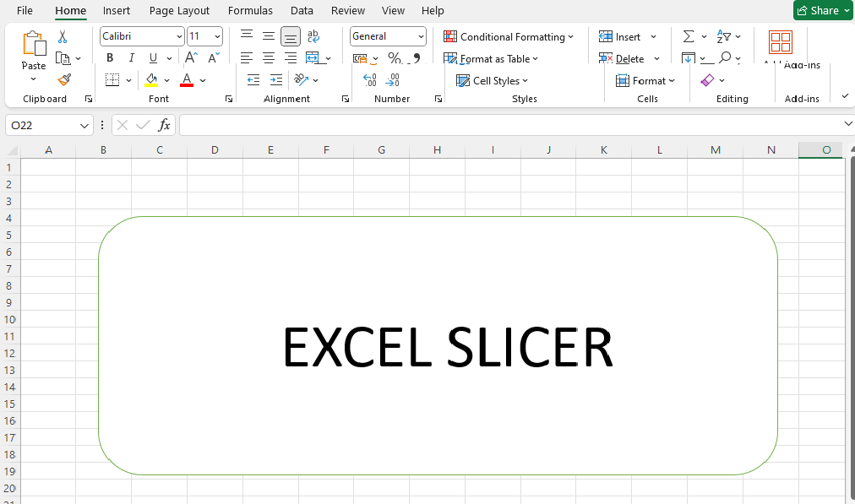Image resolution: width=855 pixels, height=504 pixels.
Task: Apply the yellow fill color swatch
Action: pyautogui.click(x=151, y=80)
